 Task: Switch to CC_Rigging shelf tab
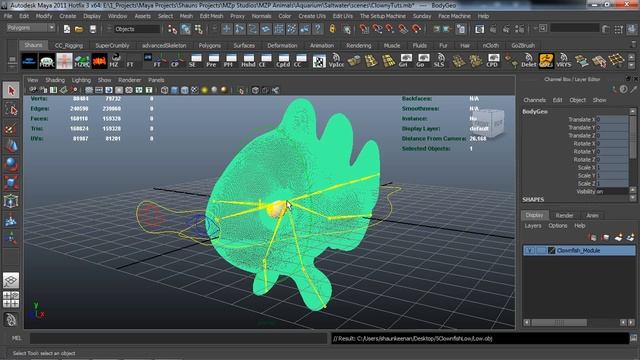point(69,45)
